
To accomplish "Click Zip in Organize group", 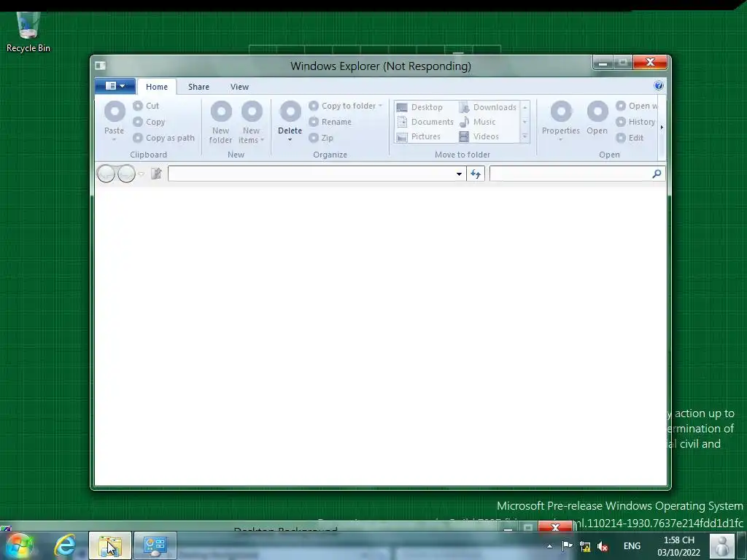I will click(x=321, y=138).
